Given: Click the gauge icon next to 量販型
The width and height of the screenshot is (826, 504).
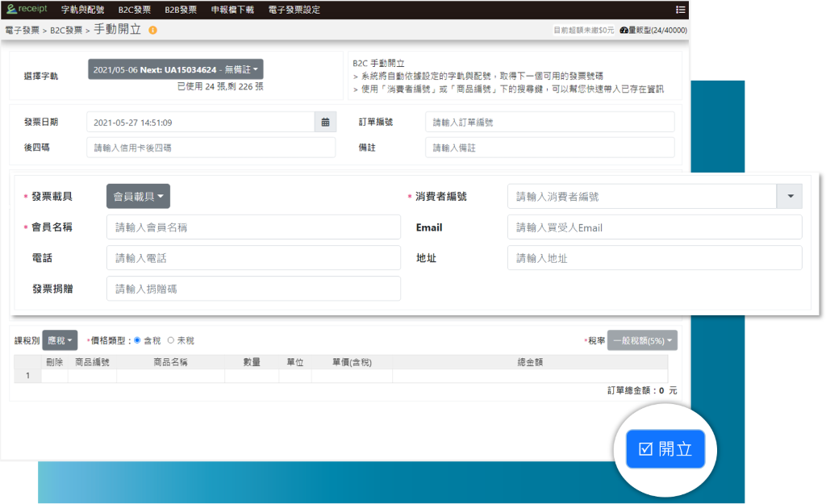Looking at the screenshot, I should click(x=624, y=30).
